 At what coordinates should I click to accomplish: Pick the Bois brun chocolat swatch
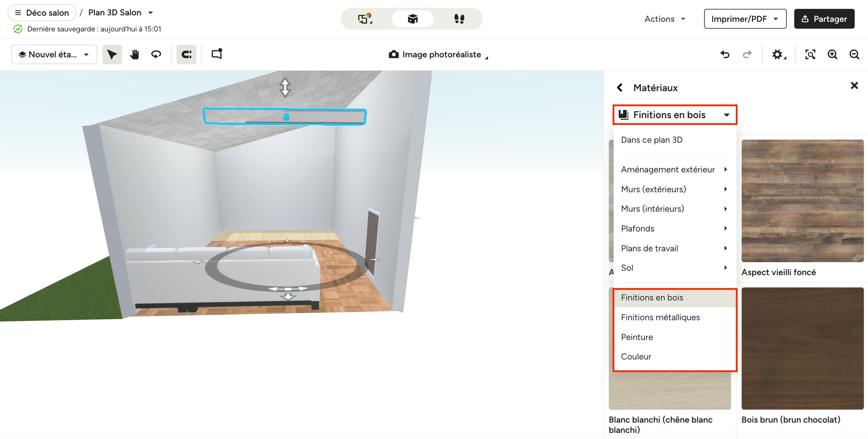point(802,348)
